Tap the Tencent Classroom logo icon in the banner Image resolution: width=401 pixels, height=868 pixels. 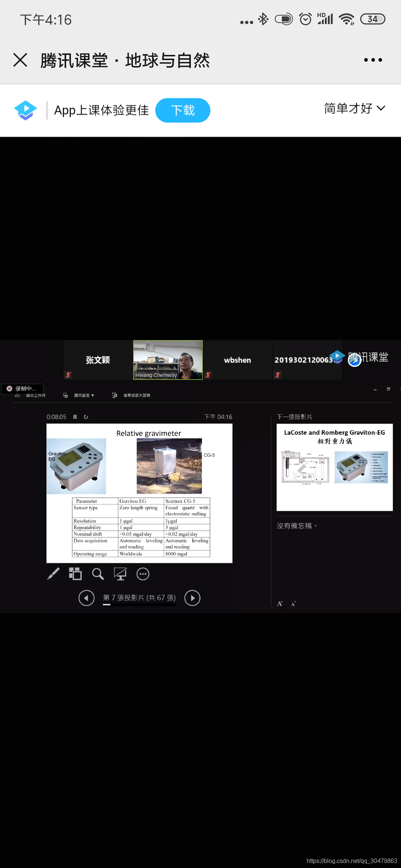[x=25, y=110]
